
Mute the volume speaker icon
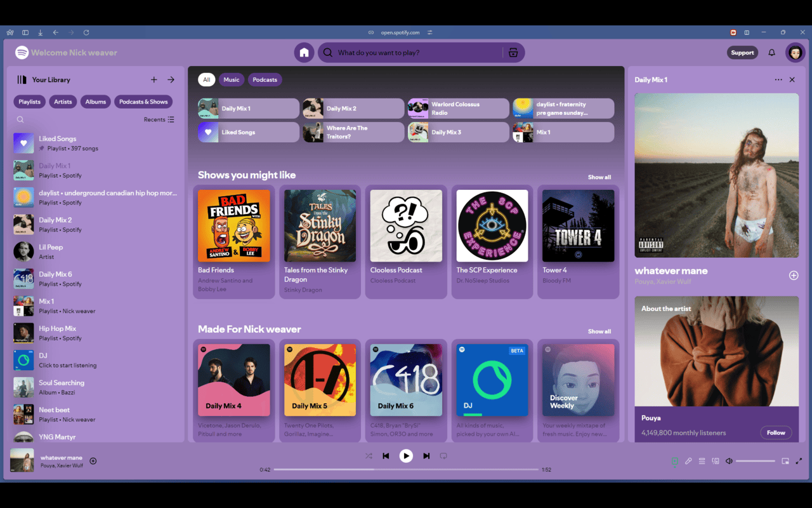coord(729,461)
